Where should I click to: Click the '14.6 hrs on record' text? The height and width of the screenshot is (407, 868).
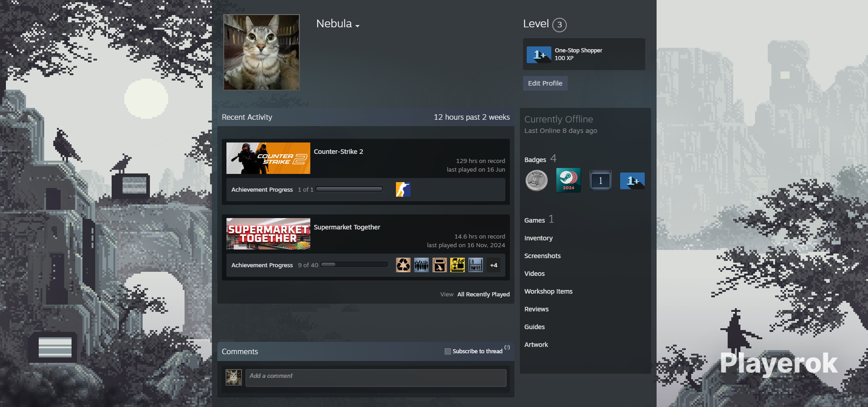click(x=480, y=237)
